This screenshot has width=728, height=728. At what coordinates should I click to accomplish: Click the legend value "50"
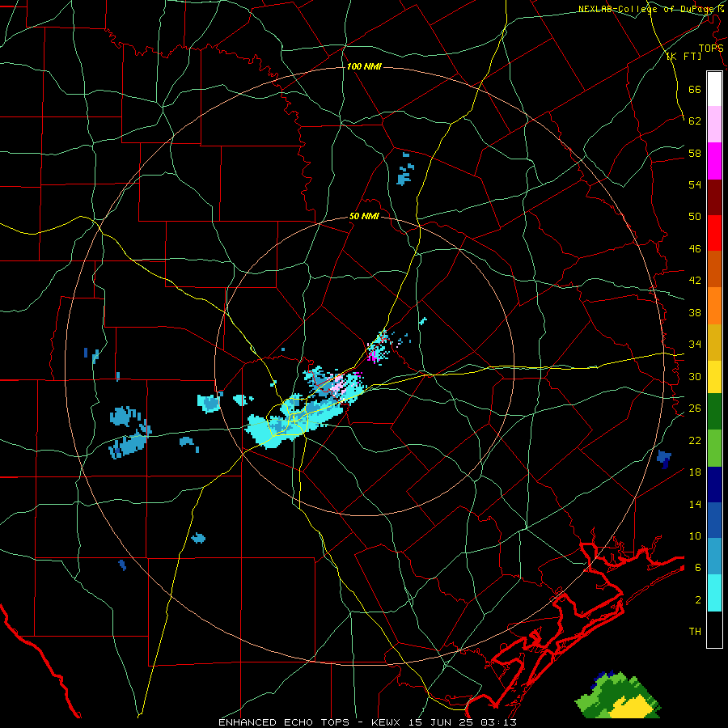[695, 216]
